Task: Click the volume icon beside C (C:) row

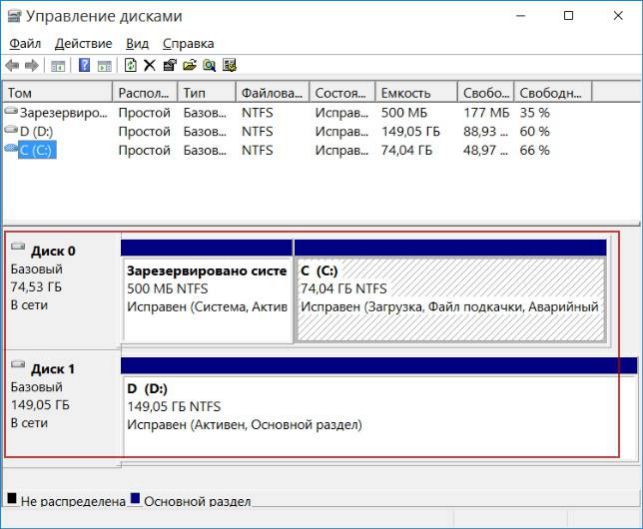Action: pos(11,148)
